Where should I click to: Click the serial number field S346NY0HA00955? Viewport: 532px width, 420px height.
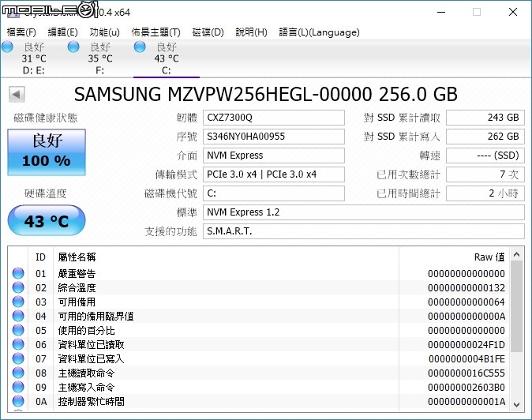click(274, 137)
